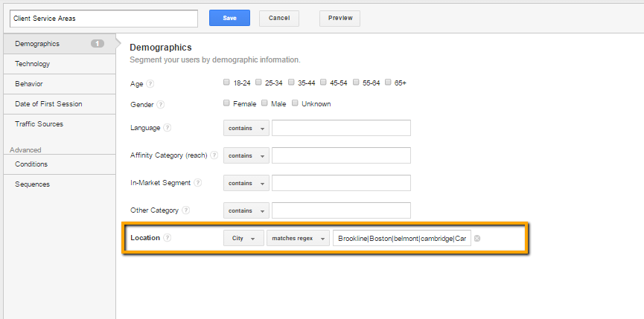Click the Client Service Areas name field

pos(104,19)
